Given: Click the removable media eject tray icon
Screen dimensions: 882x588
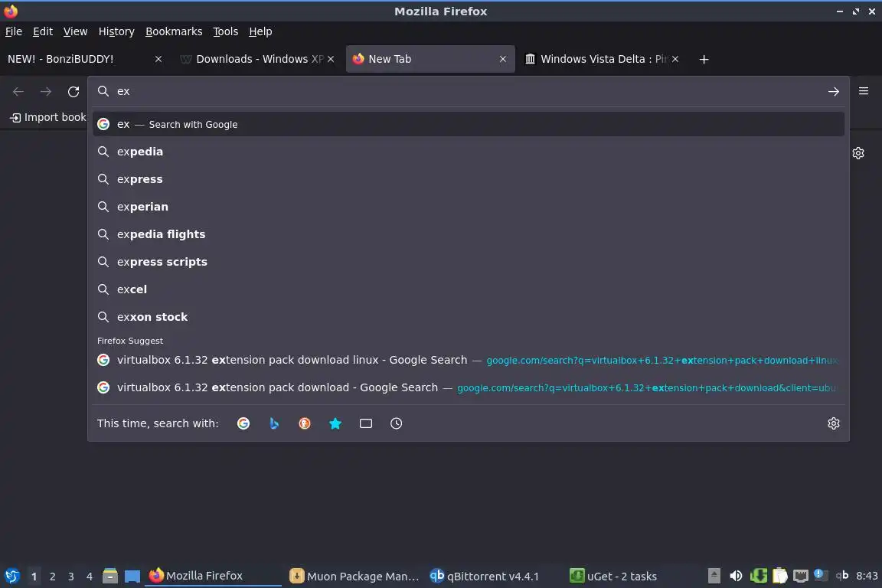Looking at the screenshot, I should tap(714, 576).
